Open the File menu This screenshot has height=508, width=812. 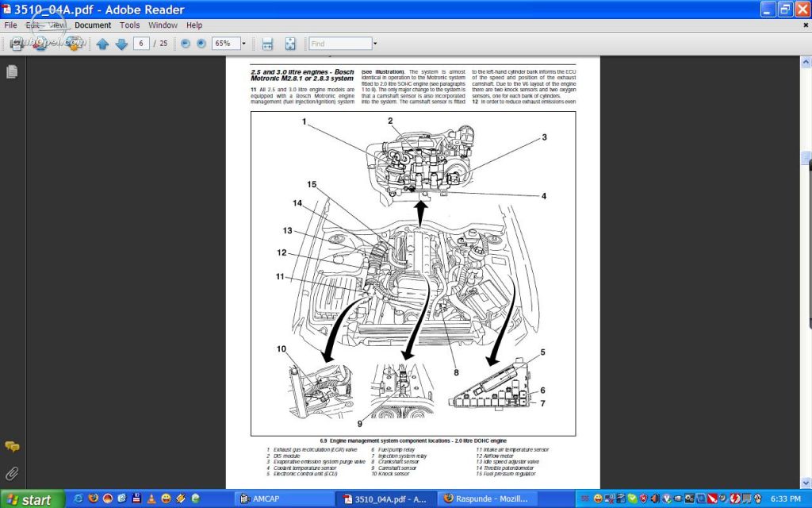pos(10,25)
